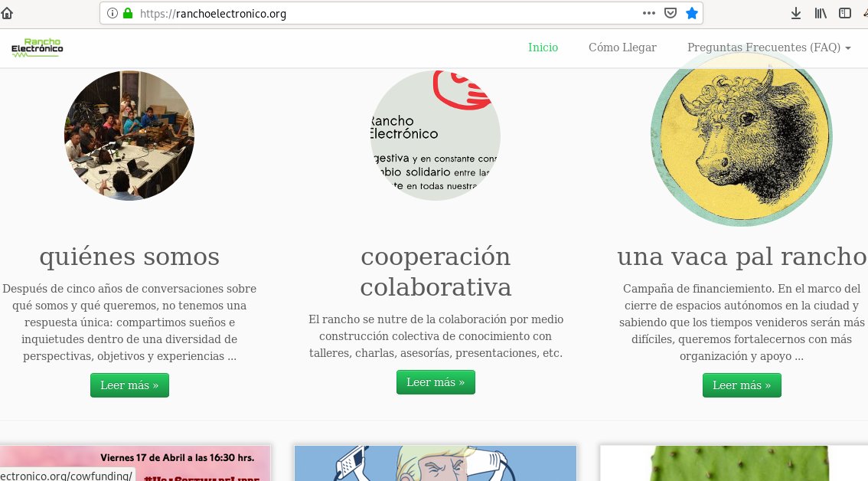The image size is (868, 481).
Task: Toggle the blue bookmark star
Action: pyautogui.click(x=692, y=13)
